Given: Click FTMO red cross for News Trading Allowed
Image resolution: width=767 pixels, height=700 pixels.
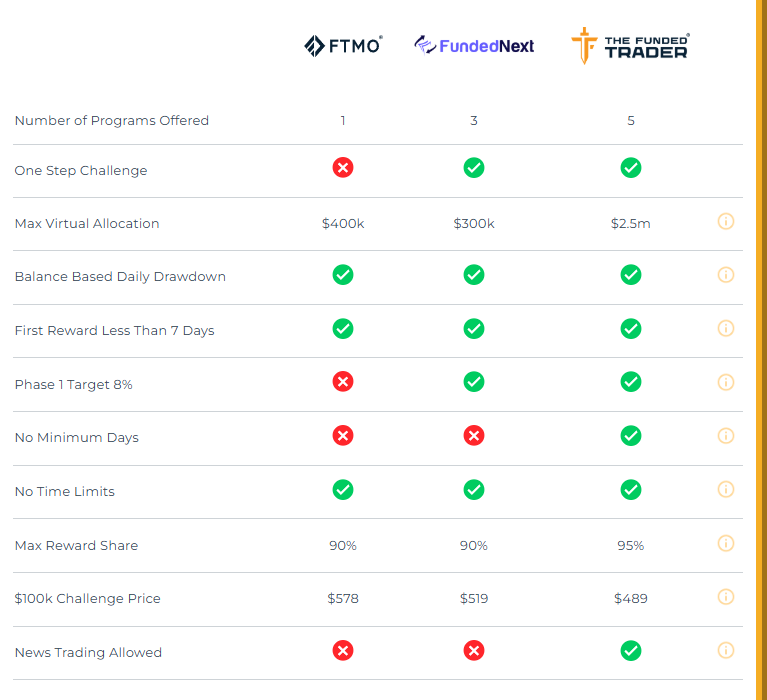Looking at the screenshot, I should (343, 651).
